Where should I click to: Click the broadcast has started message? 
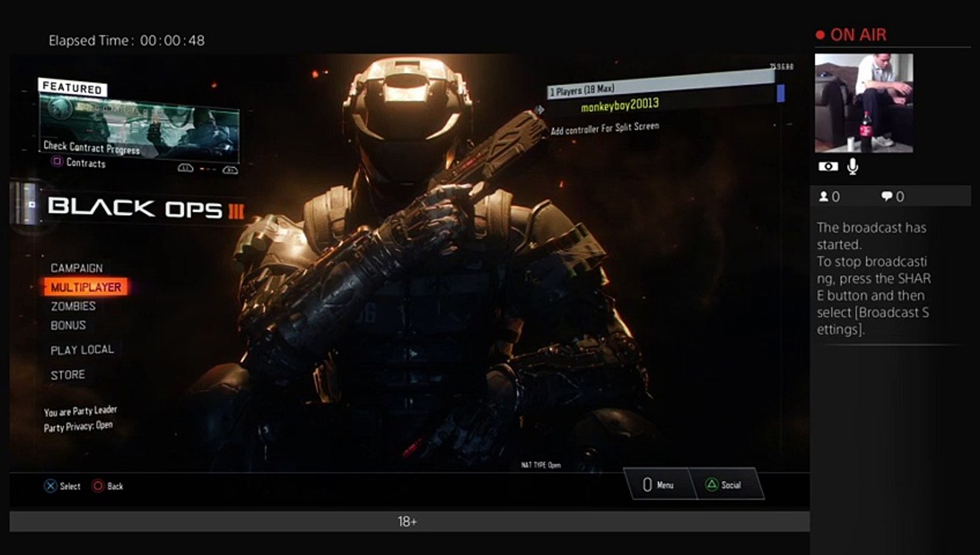pyautogui.click(x=874, y=278)
